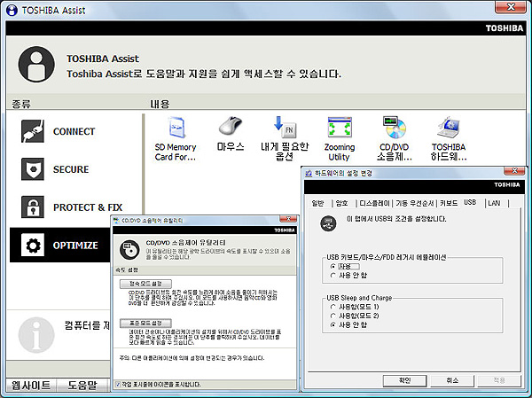The image size is (532, 398).
Task: Click the information icon at the bottom left
Action: click(36, 335)
